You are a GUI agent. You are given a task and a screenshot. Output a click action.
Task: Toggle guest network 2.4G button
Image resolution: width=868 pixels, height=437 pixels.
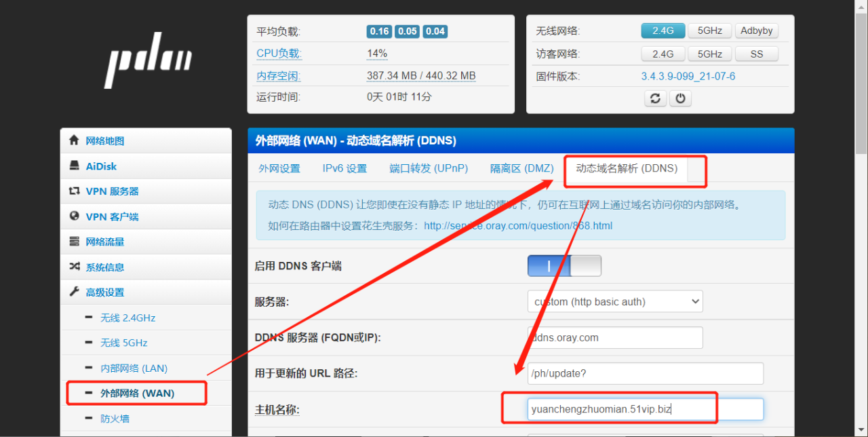pyautogui.click(x=663, y=54)
